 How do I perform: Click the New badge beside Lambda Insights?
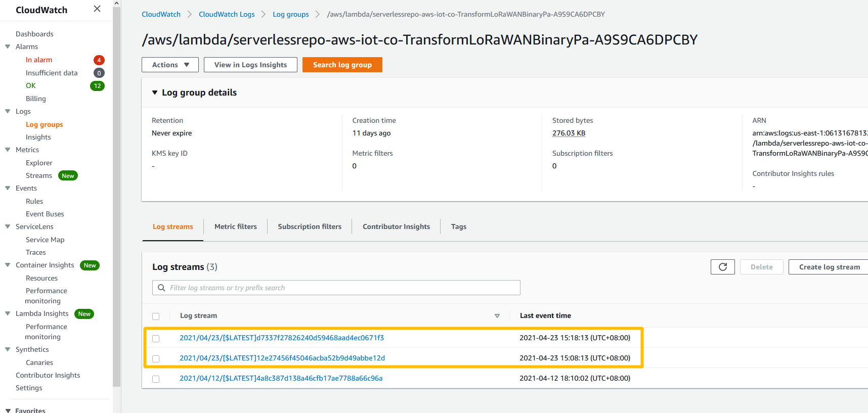84,314
